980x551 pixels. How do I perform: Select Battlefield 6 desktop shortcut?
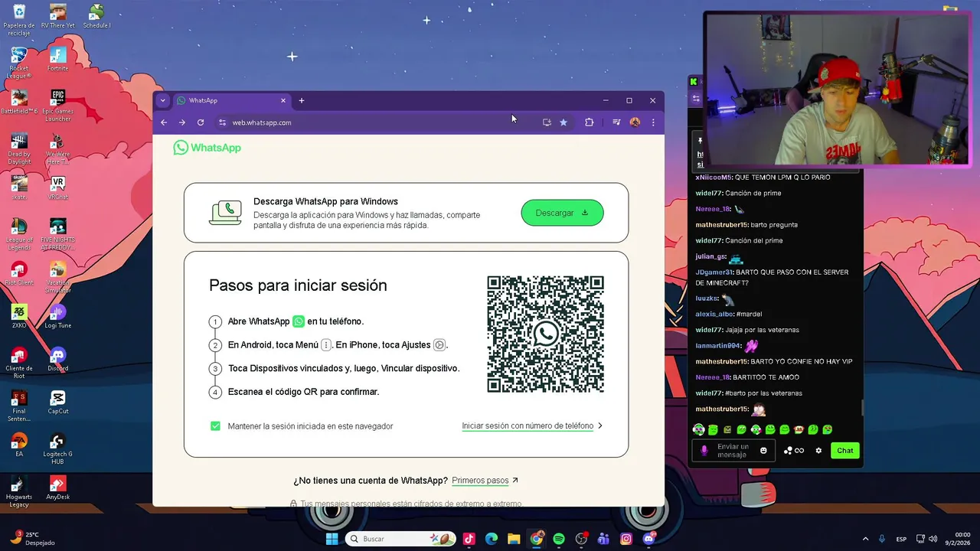coord(19,103)
